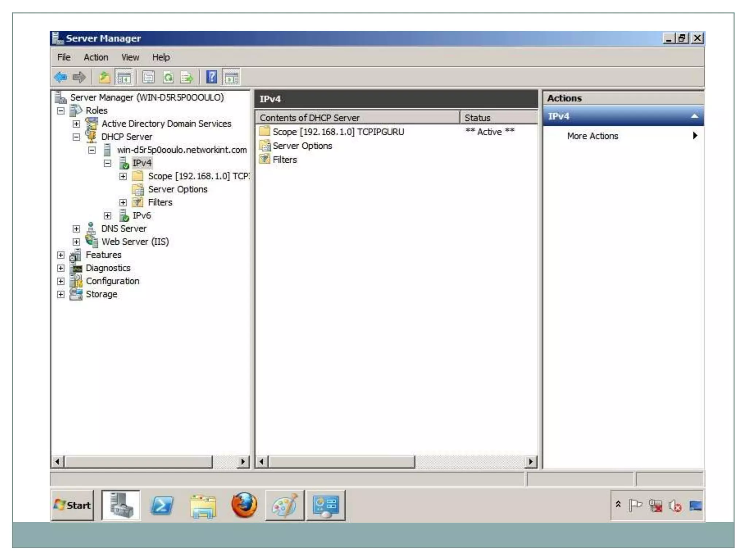Click the Refresh toolbar icon
This screenshot has width=747, height=560.
[x=168, y=77]
